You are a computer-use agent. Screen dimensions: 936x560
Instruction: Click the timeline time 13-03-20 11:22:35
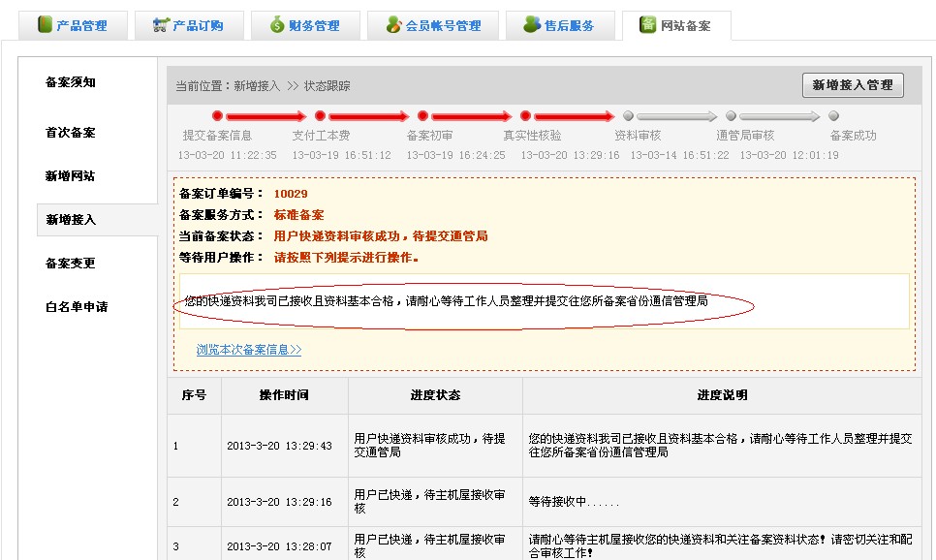tap(227, 155)
